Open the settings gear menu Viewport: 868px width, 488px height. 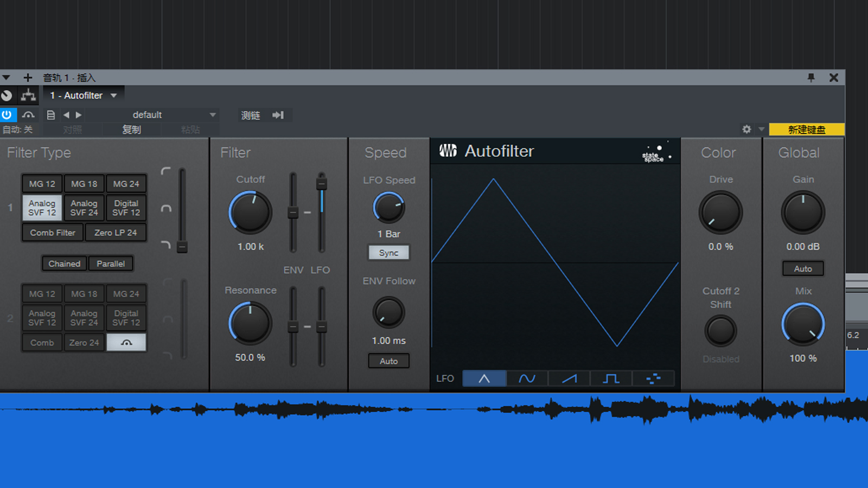[x=746, y=130]
